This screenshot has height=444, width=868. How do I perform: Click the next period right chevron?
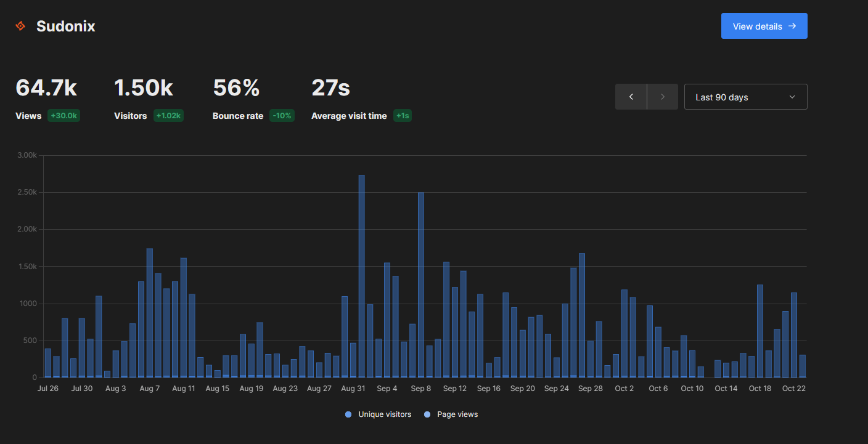[663, 97]
